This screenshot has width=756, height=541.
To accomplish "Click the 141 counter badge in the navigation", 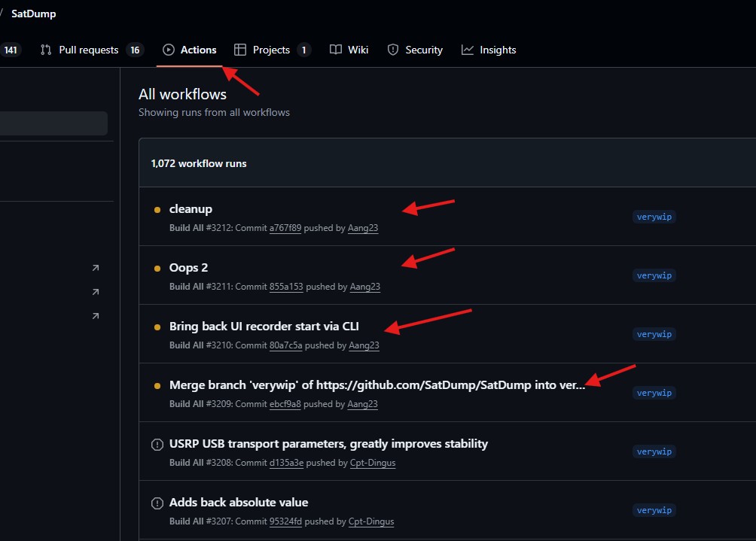I will tap(11, 50).
